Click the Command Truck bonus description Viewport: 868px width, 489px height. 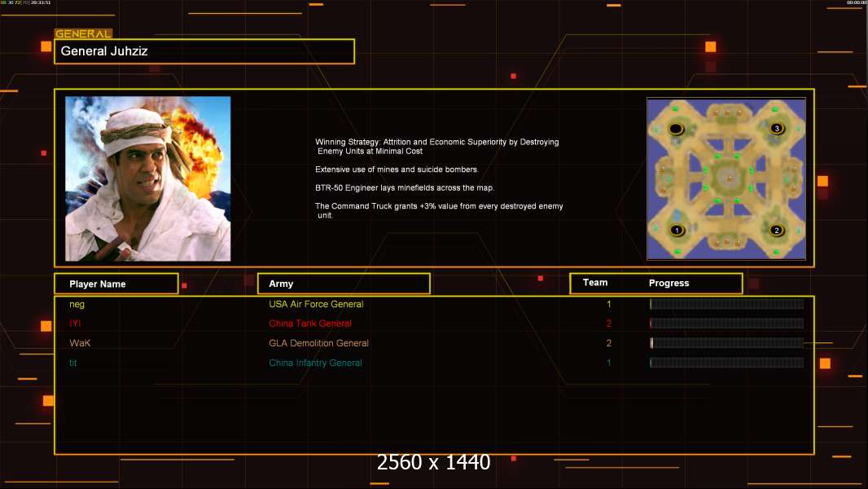[x=439, y=210]
